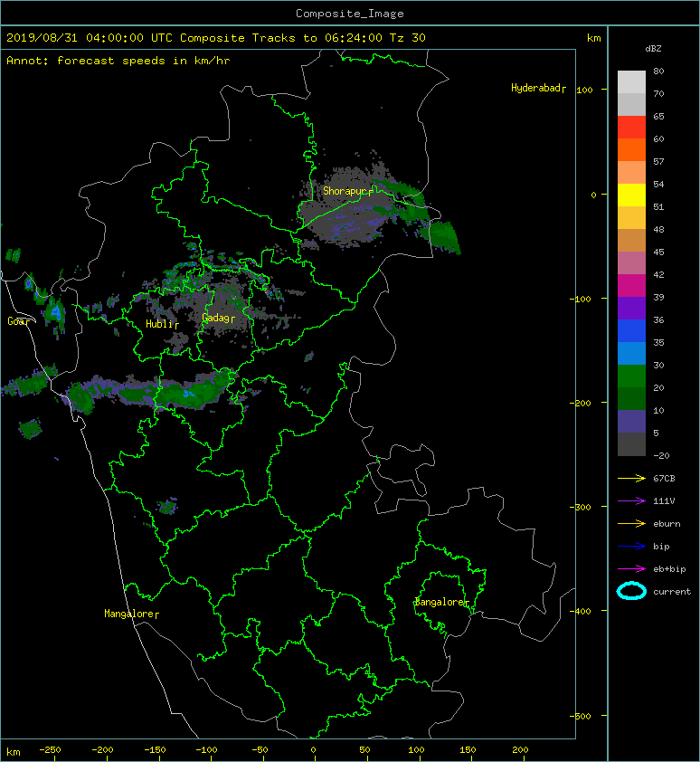Click the Shorapur station label
This screenshot has height=762, width=700.
click(347, 191)
